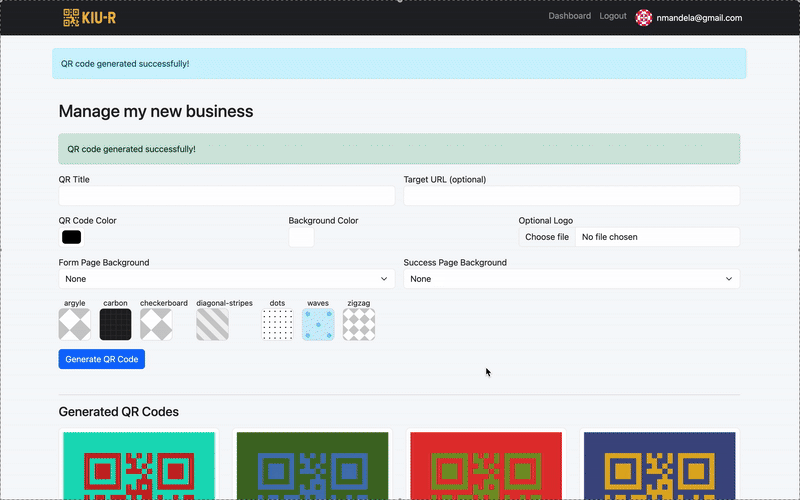Select the argyle pattern thumbnail
The height and width of the screenshot is (500, 800).
click(x=74, y=324)
